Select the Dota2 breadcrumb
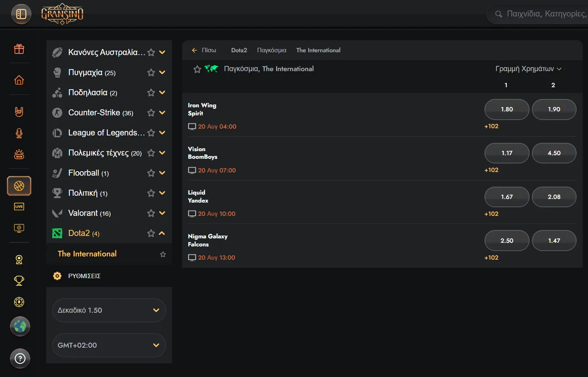Screen dimensions: 588x377 239,50
